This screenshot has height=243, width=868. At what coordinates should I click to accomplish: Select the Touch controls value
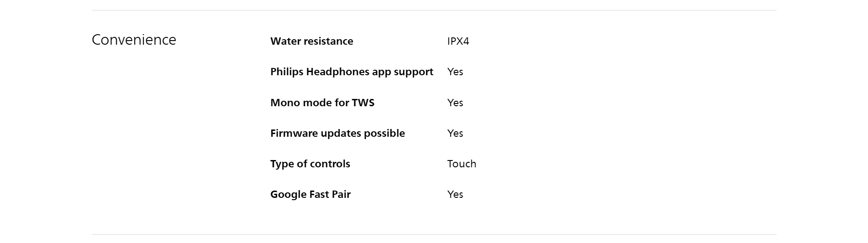coord(462,164)
